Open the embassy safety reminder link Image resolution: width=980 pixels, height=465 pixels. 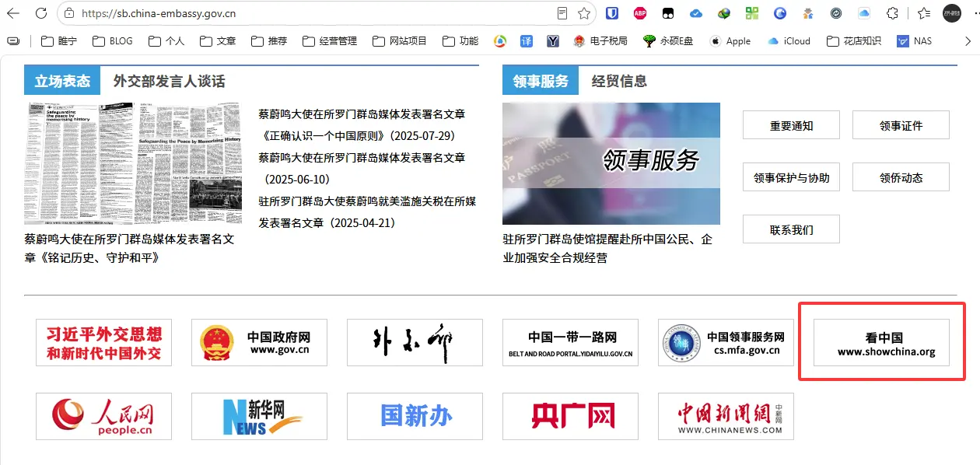point(607,248)
